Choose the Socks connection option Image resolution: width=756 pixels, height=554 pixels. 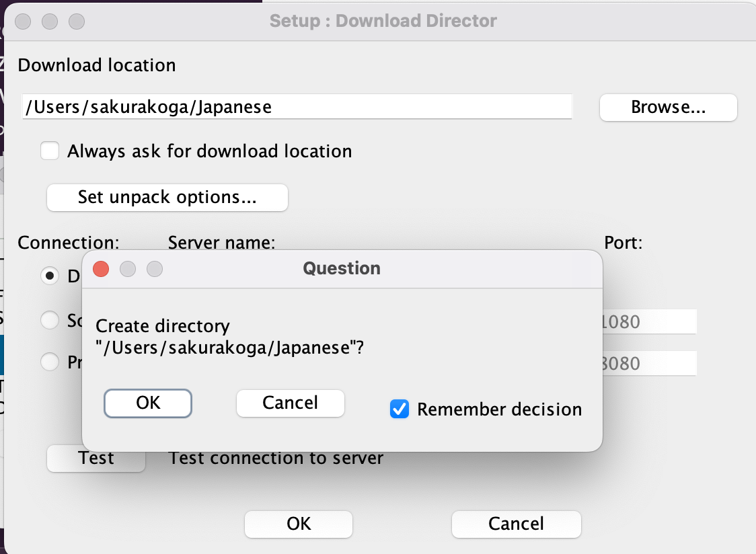[x=49, y=320]
